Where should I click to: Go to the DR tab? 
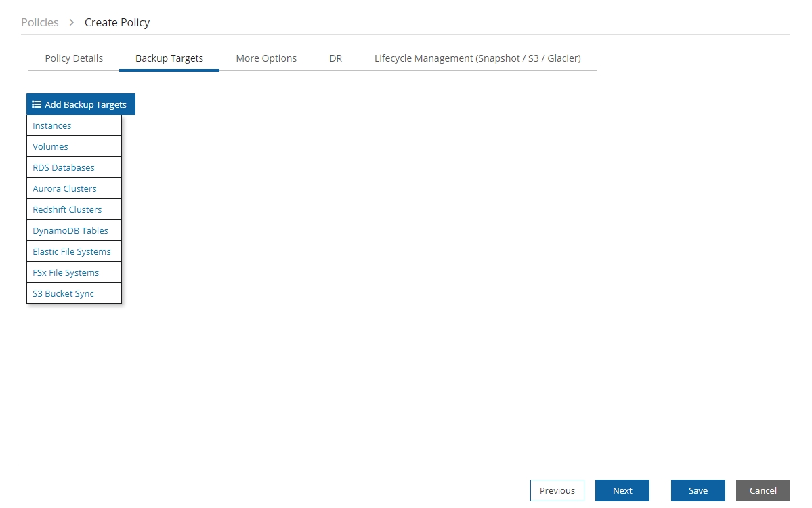coord(335,58)
